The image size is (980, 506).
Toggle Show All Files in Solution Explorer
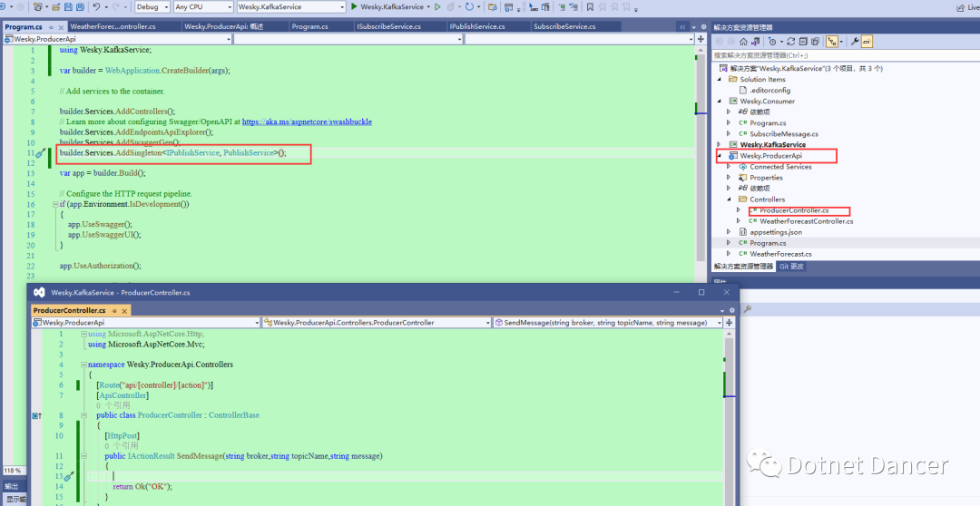[x=816, y=41]
